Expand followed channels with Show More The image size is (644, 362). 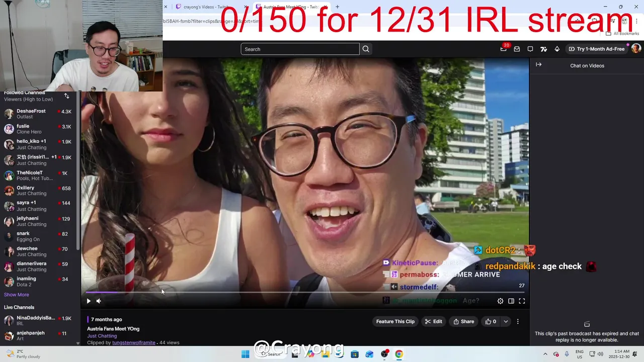coord(17,295)
